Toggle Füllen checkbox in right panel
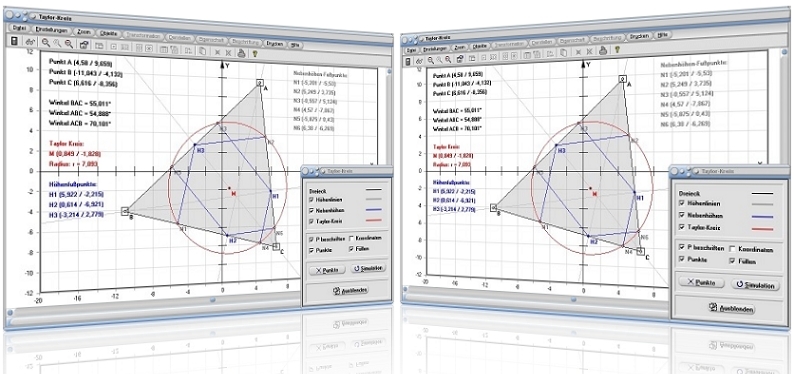 tap(733, 262)
